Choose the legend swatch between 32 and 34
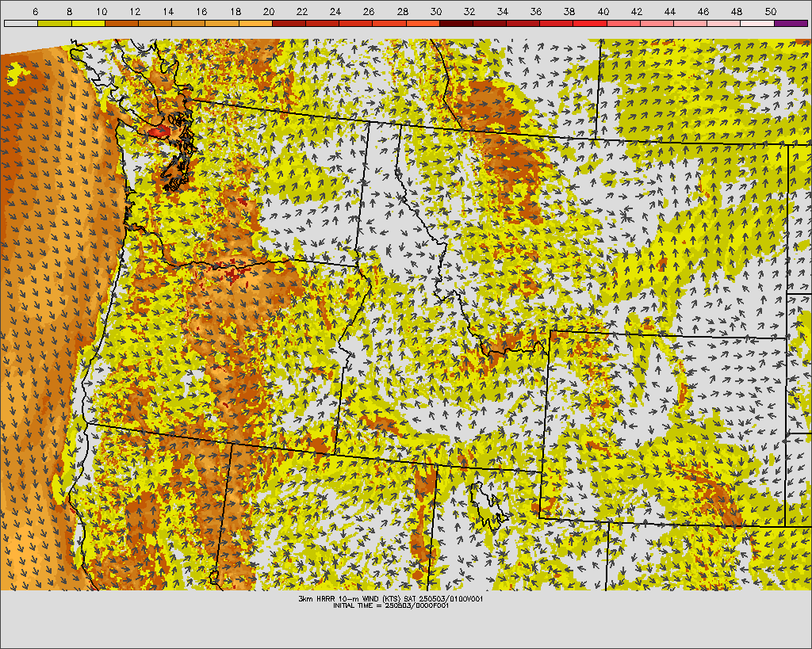Viewport: 812px width, 649px height. click(490, 23)
